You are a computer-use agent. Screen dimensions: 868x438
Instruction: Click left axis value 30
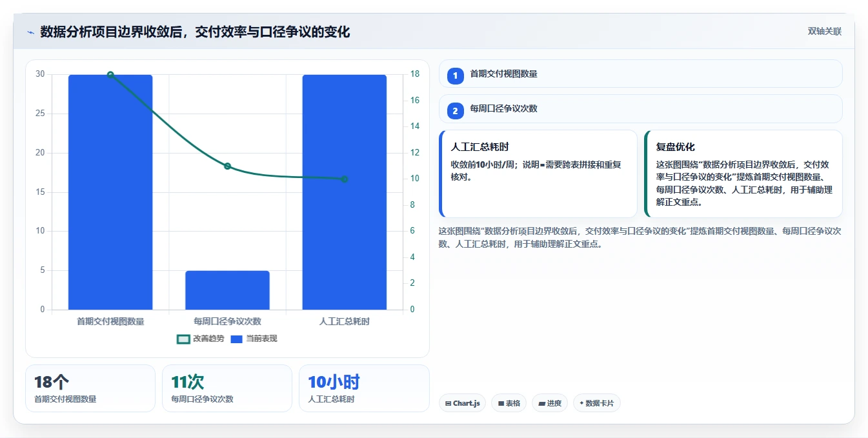pos(40,74)
